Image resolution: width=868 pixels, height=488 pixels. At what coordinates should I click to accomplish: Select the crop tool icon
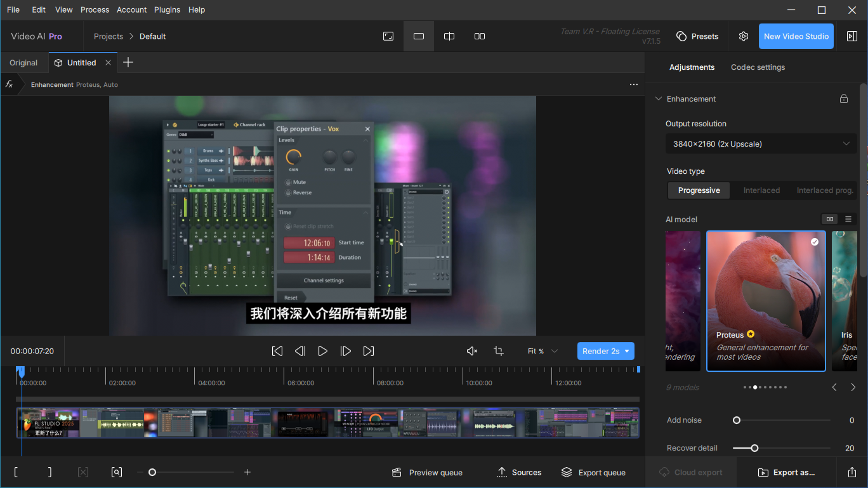(499, 351)
